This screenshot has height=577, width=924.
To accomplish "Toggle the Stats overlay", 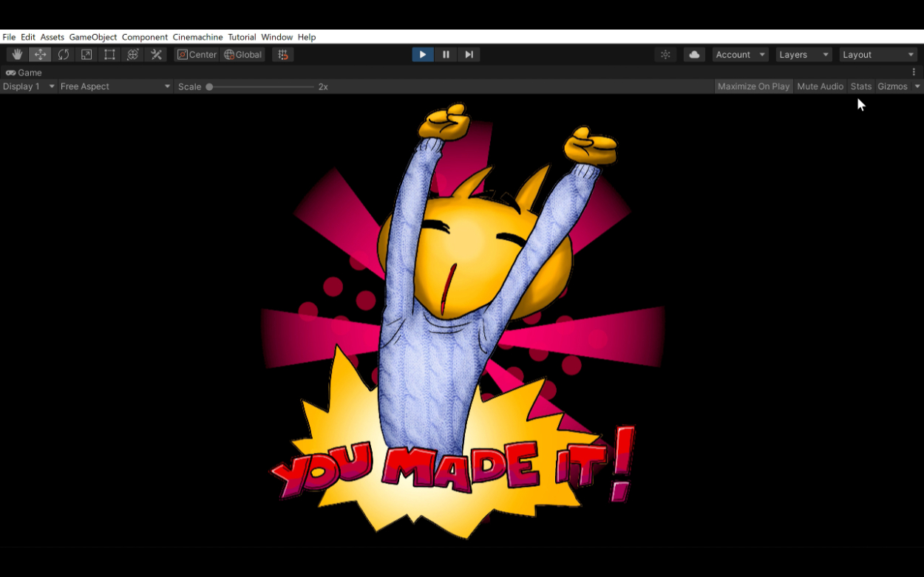I will (860, 86).
